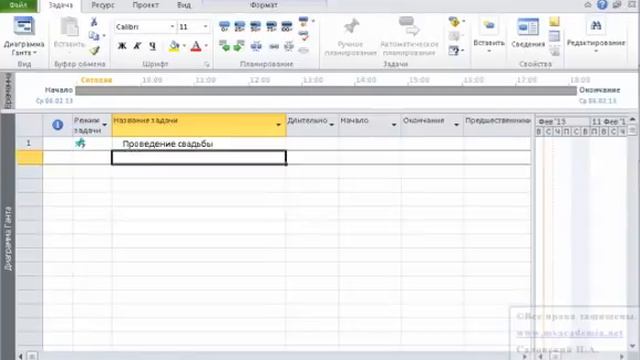
Task: Click the empty task name cell in row 2
Action: click(x=199, y=158)
